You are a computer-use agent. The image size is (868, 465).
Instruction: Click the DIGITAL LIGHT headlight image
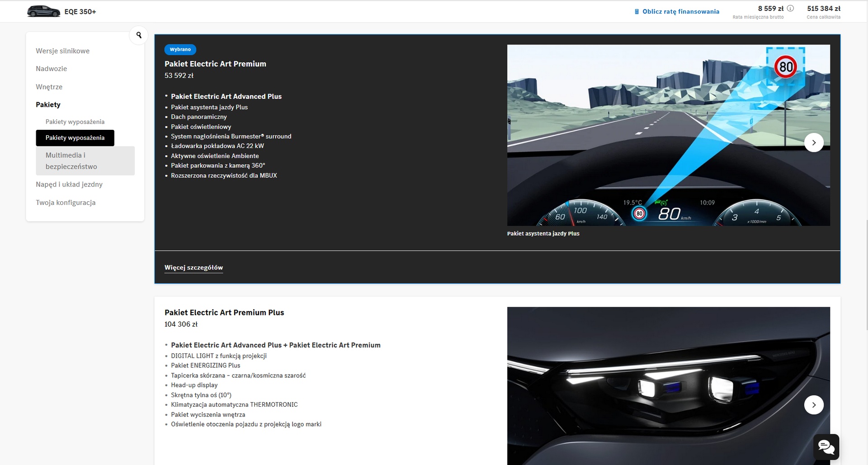click(669, 386)
